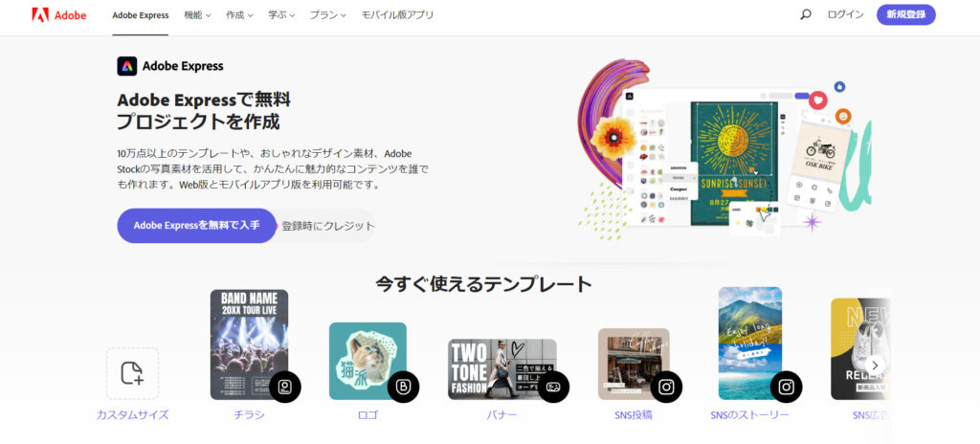The image size is (980, 444).
Task: Click the 今すぐ使えるテンプレート heading
Action: 483,284
